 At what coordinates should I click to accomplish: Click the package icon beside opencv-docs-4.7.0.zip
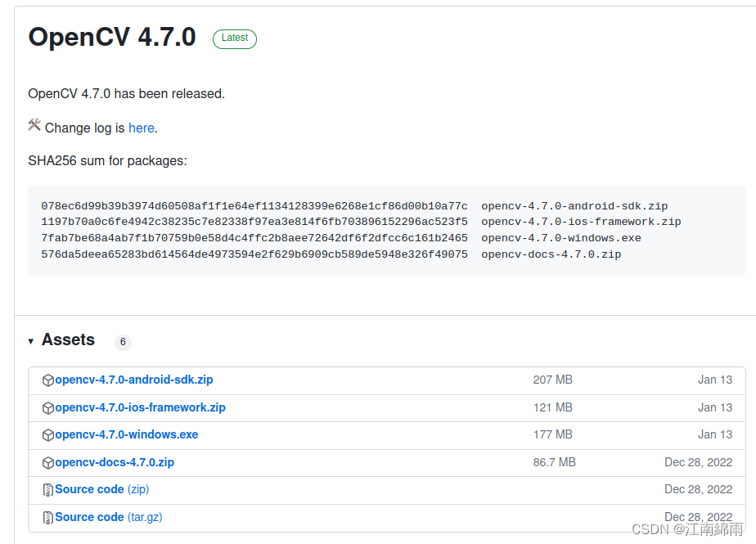[x=47, y=463]
